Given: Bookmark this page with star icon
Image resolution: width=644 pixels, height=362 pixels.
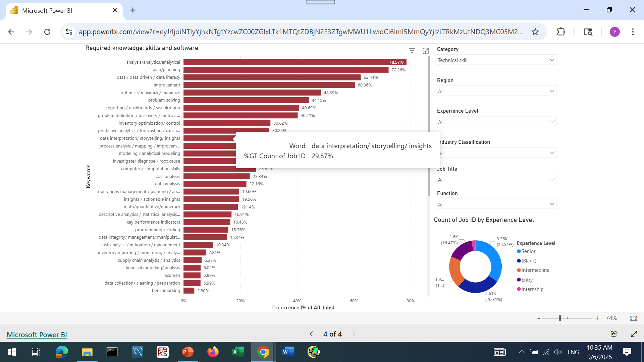Looking at the screenshot, I should (x=535, y=32).
